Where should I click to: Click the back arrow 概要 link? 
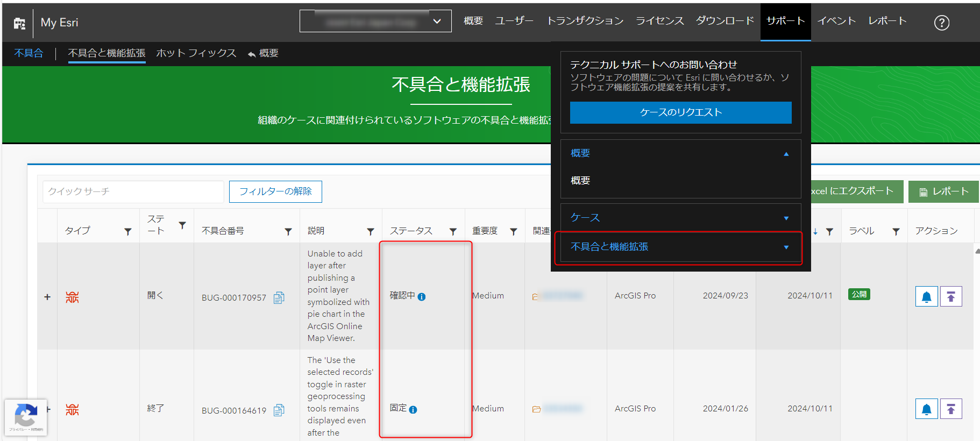coord(263,53)
